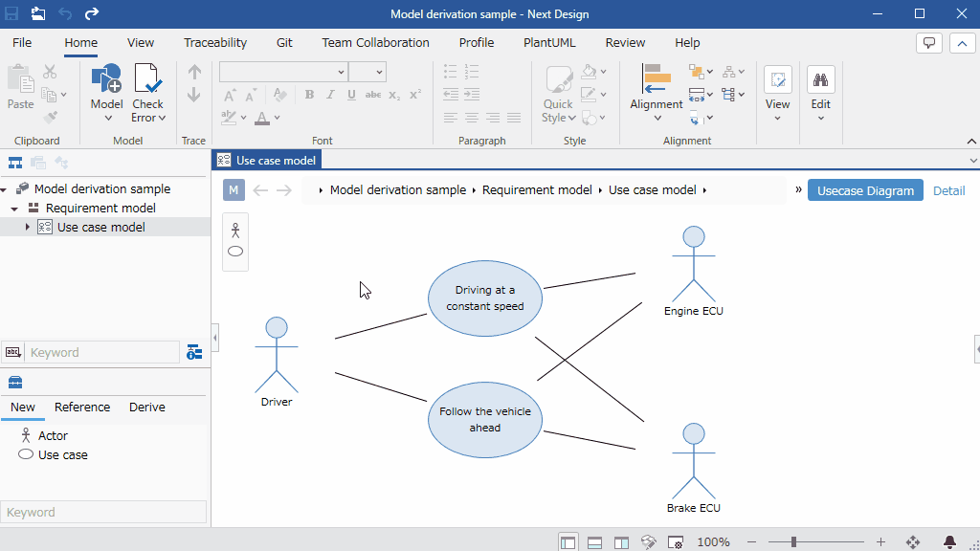Select the Driving at a constant speed use case

click(485, 298)
